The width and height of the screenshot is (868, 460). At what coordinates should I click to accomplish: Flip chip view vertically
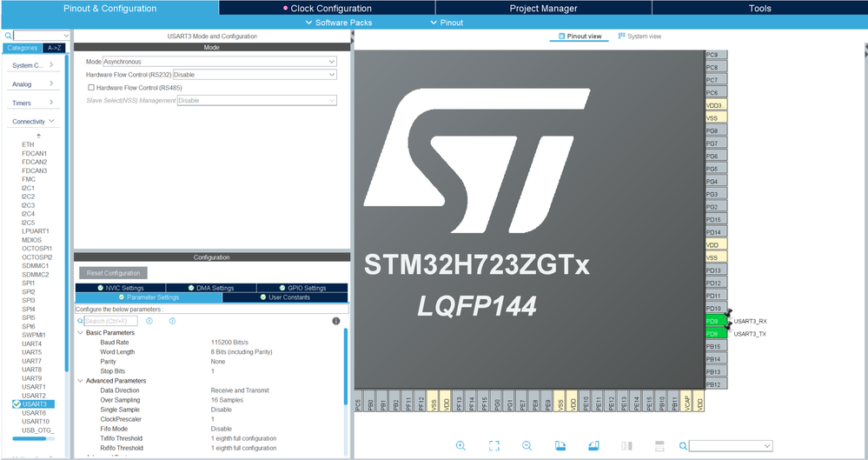(x=659, y=445)
